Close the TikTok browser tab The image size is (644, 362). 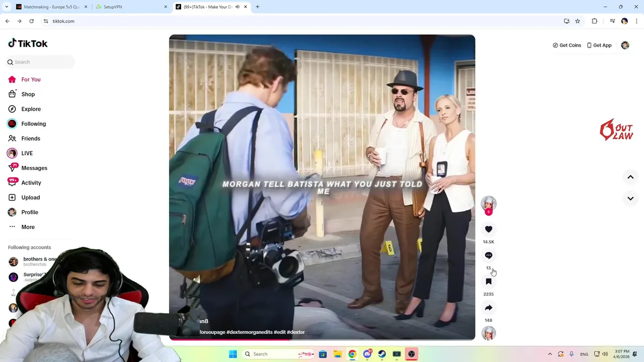pos(246,7)
